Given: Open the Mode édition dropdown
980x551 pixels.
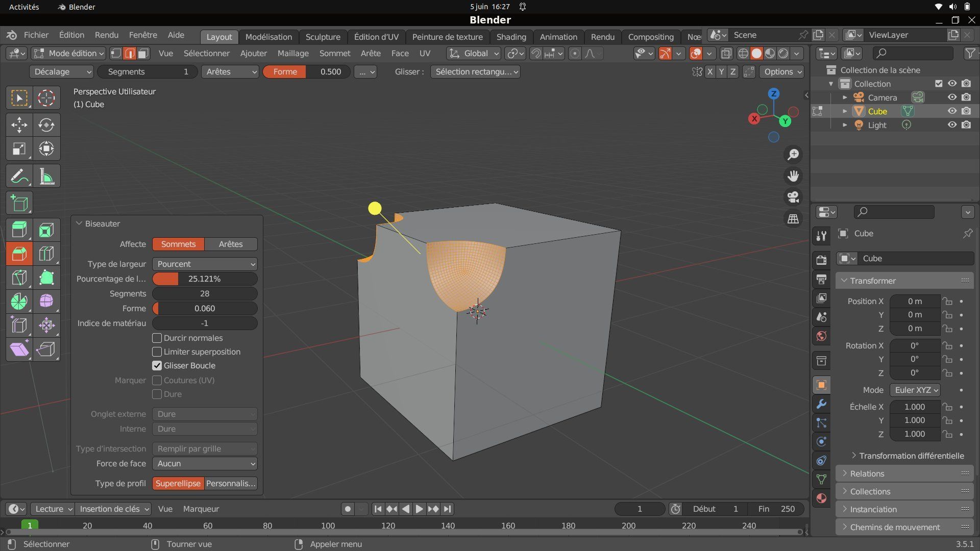Looking at the screenshot, I should 68,54.
